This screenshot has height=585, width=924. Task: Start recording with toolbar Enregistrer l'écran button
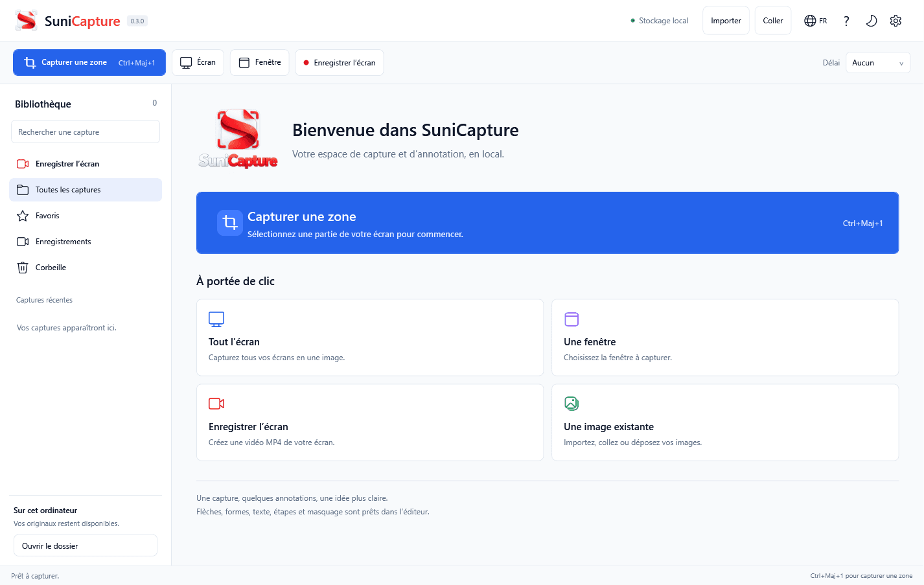[x=340, y=63]
